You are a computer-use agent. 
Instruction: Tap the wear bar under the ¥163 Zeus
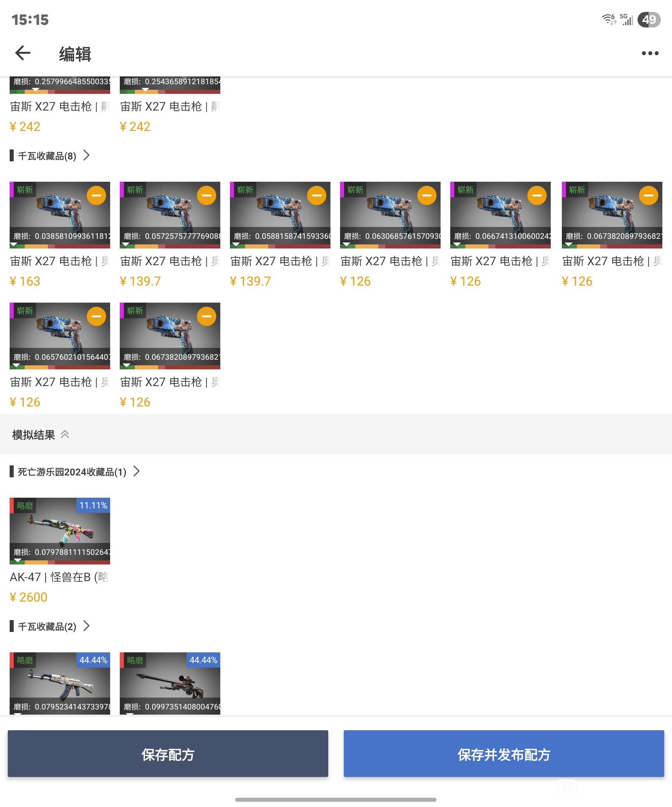[x=60, y=246]
